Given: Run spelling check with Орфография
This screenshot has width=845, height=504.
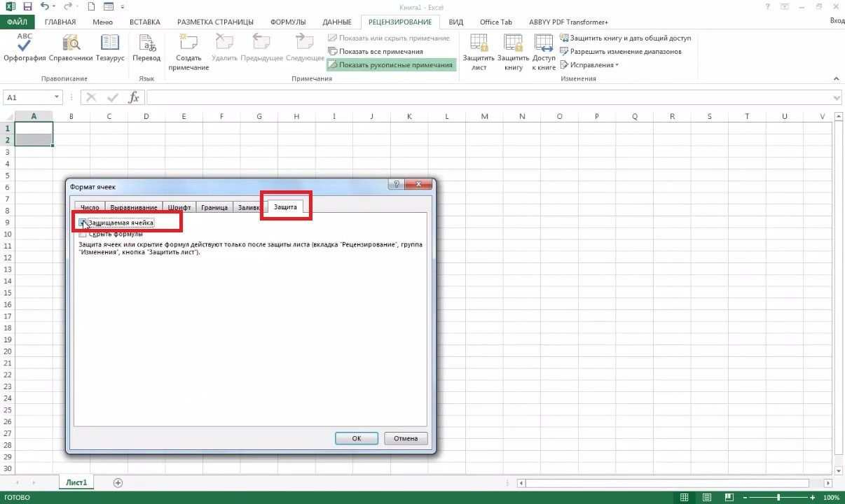Looking at the screenshot, I should click(x=23, y=49).
